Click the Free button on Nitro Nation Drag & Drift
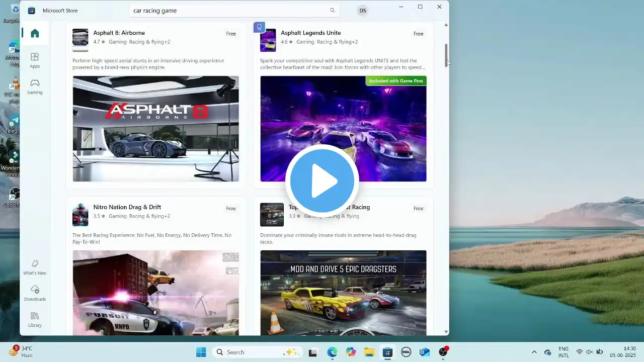 (231, 208)
